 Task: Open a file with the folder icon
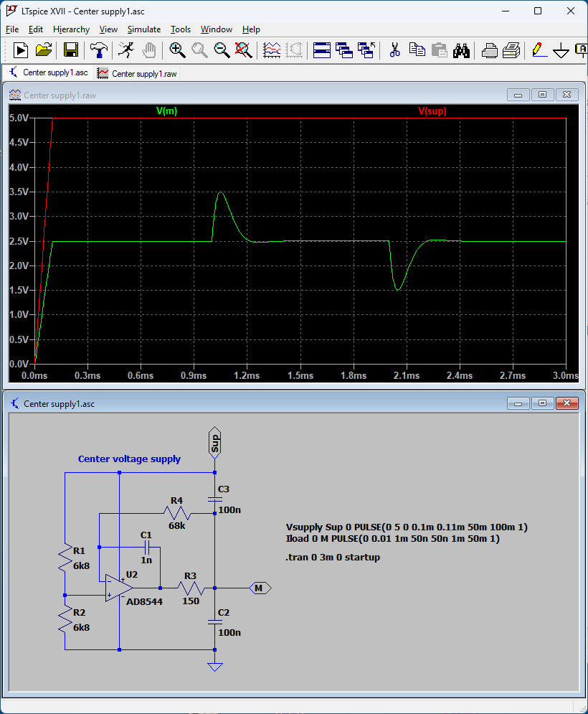pos(44,50)
